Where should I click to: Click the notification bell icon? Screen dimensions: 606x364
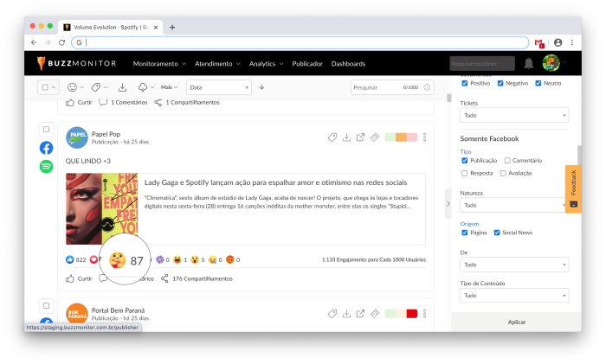pyautogui.click(x=529, y=63)
